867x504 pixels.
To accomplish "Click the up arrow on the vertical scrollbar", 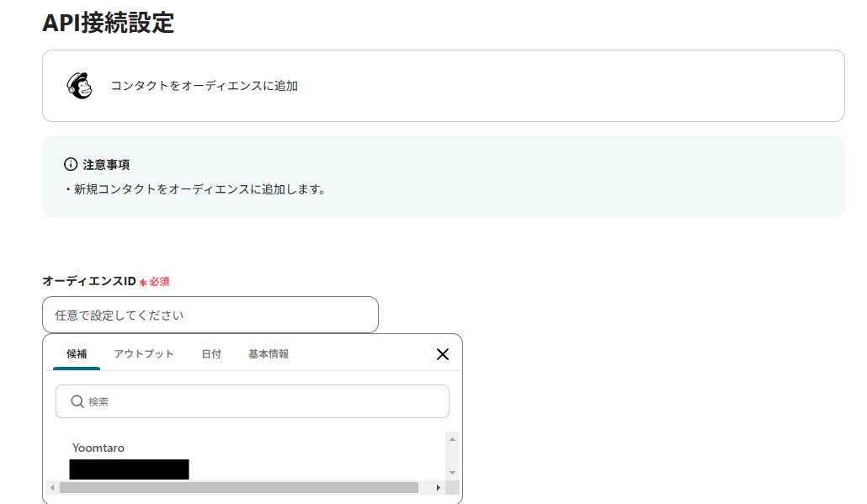I will pyautogui.click(x=450, y=438).
